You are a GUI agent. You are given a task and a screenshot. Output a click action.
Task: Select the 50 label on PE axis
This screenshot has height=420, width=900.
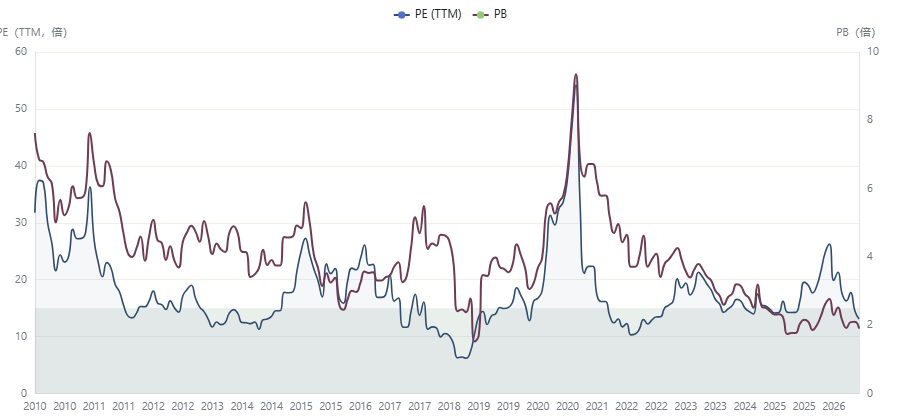22,109
